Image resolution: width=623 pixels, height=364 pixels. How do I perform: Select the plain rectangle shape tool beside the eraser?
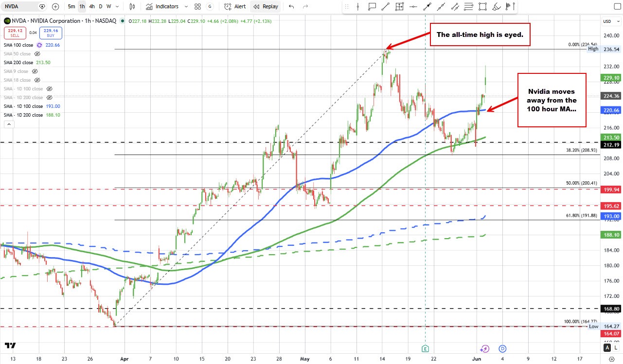click(482, 7)
